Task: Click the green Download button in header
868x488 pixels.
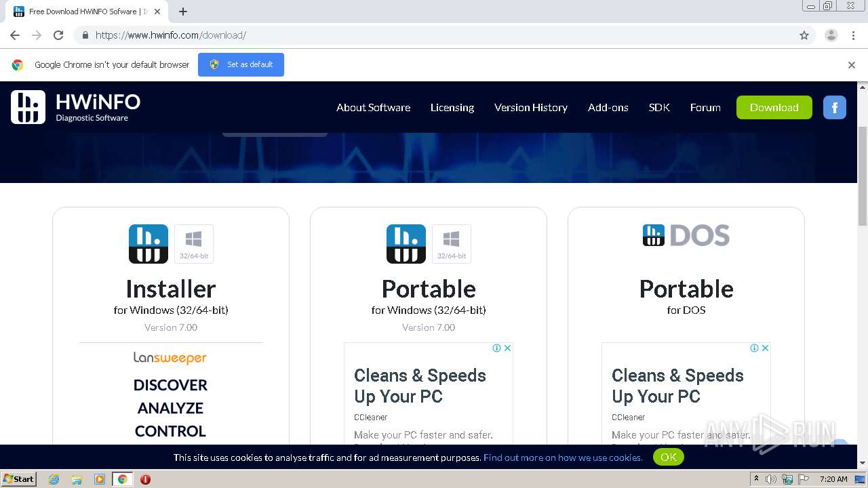Action: pyautogui.click(x=774, y=107)
